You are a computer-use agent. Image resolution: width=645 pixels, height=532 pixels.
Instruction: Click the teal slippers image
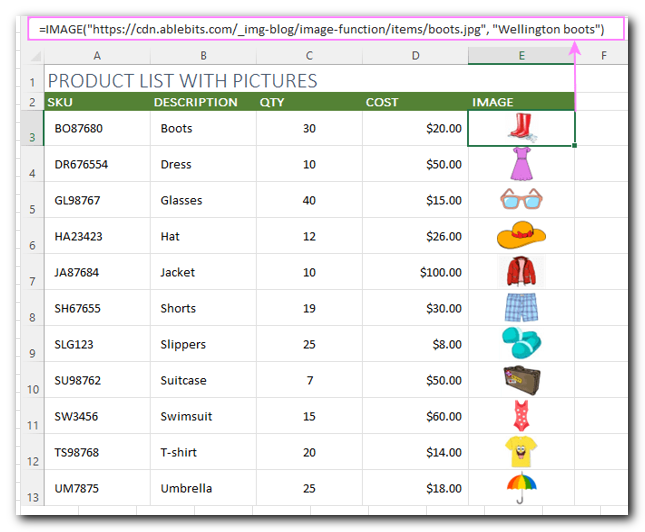[521, 343]
